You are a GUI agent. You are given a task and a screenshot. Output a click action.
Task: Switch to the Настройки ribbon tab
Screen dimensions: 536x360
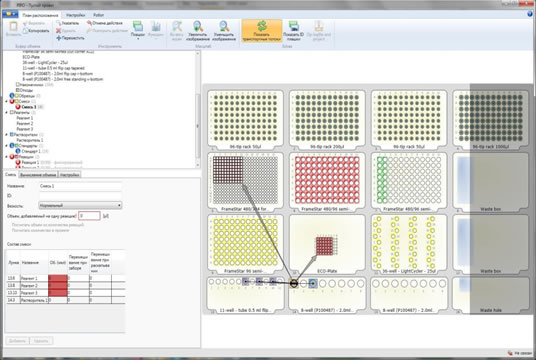(x=76, y=15)
